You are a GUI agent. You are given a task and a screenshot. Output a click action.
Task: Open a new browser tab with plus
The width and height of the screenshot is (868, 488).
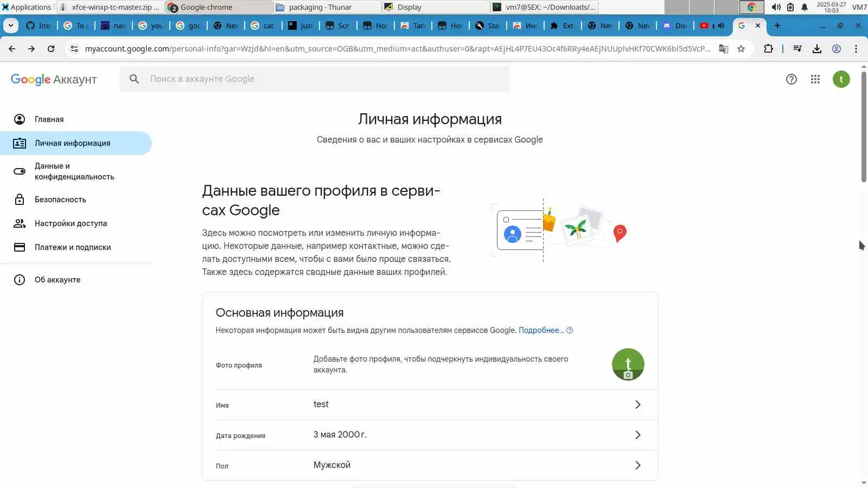pyautogui.click(x=777, y=25)
